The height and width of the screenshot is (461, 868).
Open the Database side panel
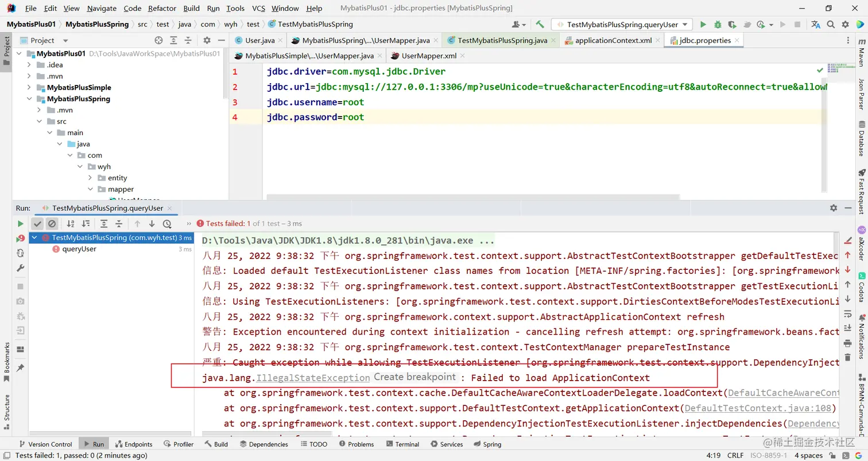coord(861,138)
